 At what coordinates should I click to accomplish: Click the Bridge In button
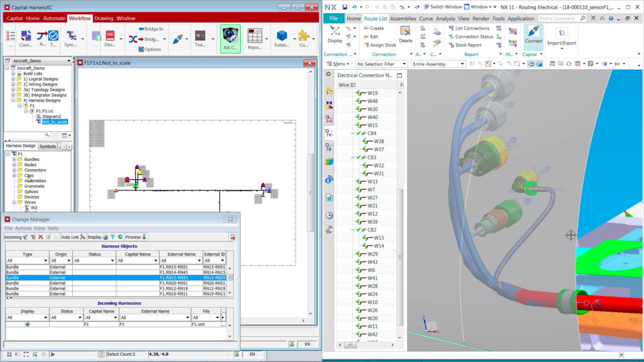(151, 29)
